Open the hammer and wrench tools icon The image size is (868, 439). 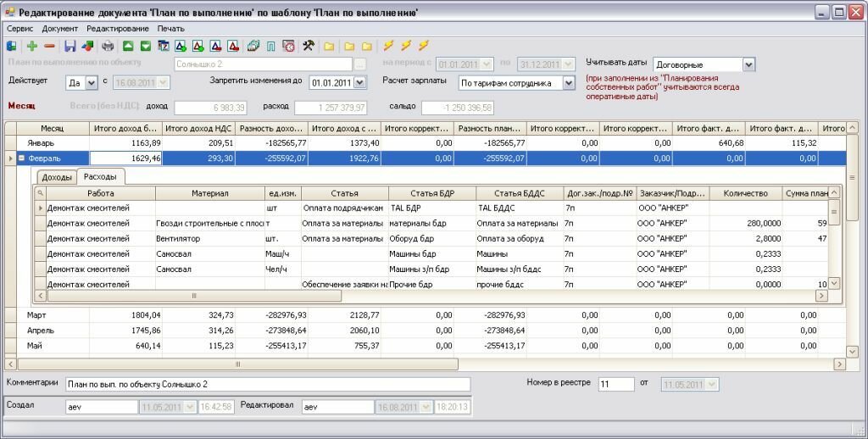pos(309,46)
